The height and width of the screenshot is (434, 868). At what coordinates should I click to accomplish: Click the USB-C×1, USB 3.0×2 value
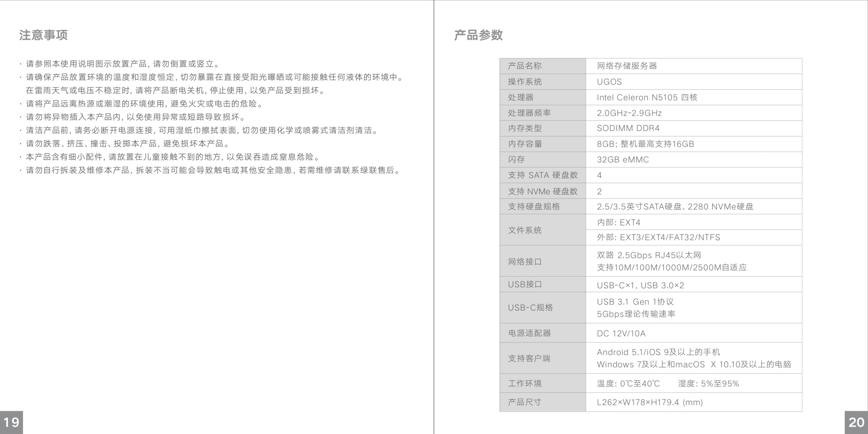[640, 285]
